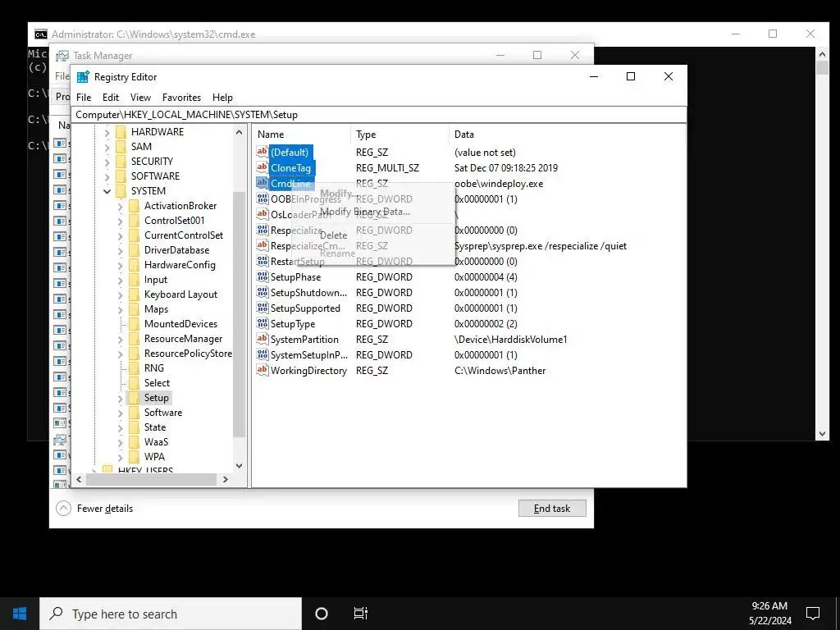This screenshot has height=630, width=840.
Task: Open the Favorites menu
Action: pos(181,98)
